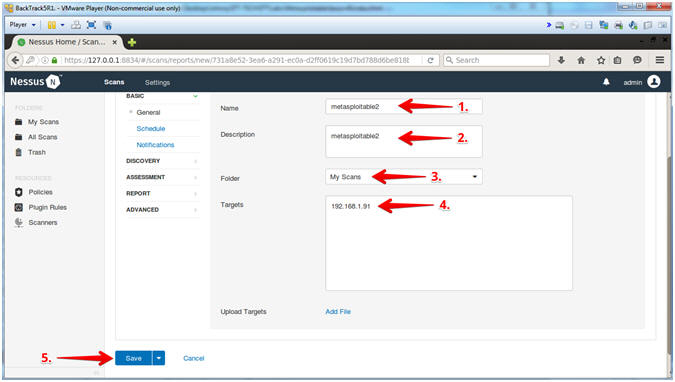The width and height of the screenshot is (675, 382).
Task: Click the browser Search box
Action: point(496,60)
